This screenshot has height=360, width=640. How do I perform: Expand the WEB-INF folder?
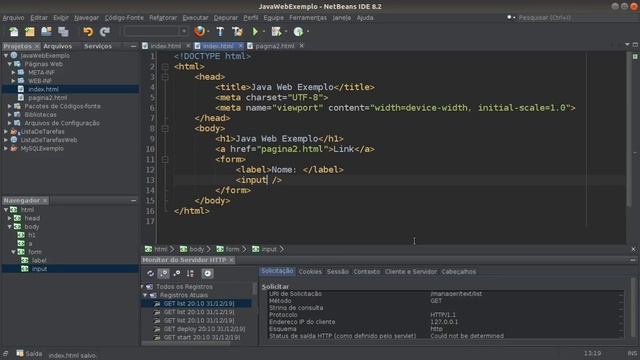(x=13, y=81)
